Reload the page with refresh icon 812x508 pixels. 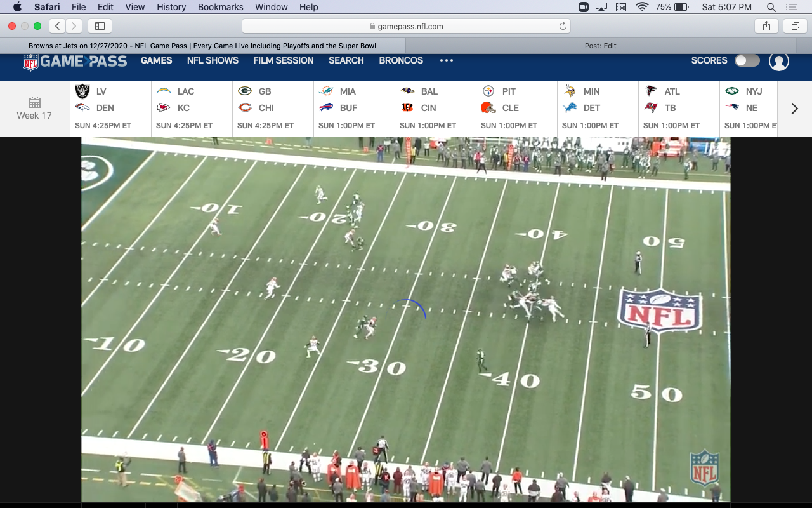point(562,26)
